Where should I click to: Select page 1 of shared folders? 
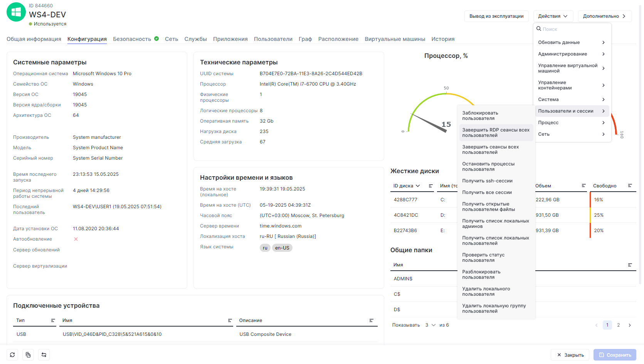pyautogui.click(x=607, y=325)
